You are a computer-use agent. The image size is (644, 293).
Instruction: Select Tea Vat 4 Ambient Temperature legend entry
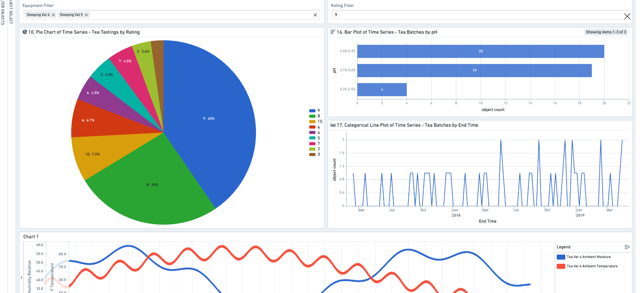[x=592, y=266]
